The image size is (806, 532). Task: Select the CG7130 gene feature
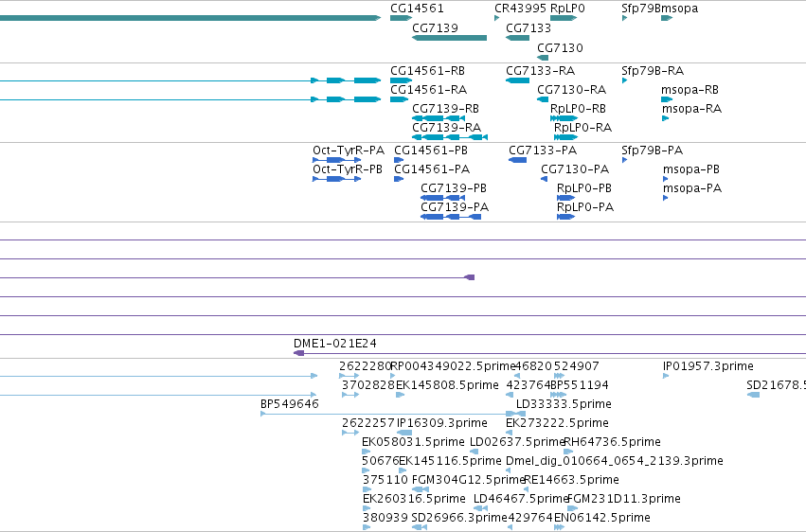(x=543, y=58)
